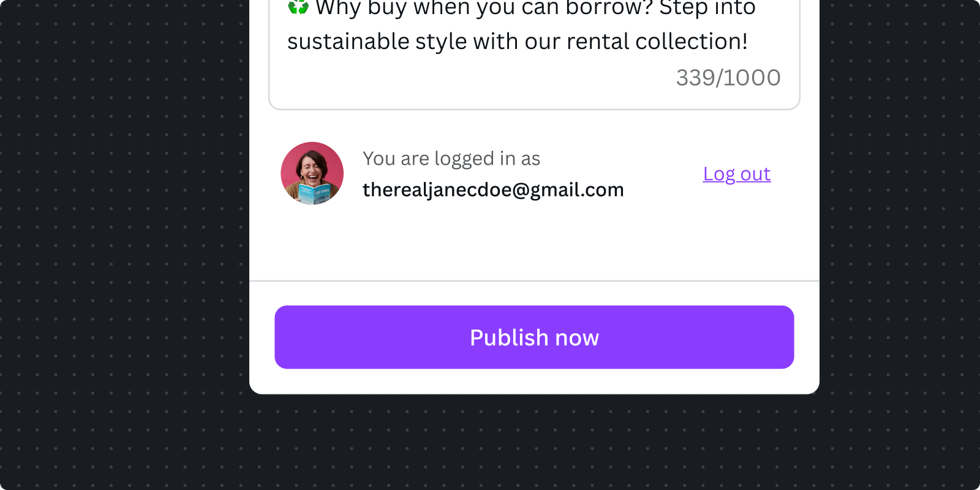
Task: Click "Step into" at the caption line end
Action: click(x=707, y=9)
